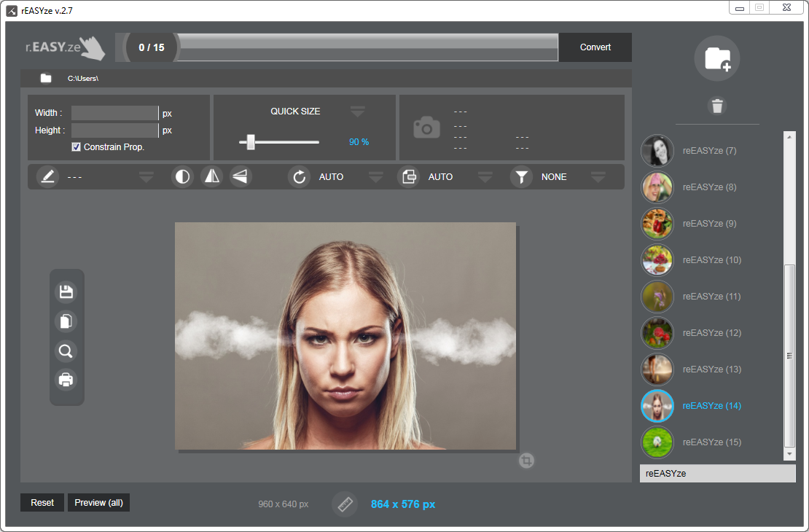Image resolution: width=809 pixels, height=532 pixels.
Task: Click the crop icon below the preview
Action: coord(525,461)
